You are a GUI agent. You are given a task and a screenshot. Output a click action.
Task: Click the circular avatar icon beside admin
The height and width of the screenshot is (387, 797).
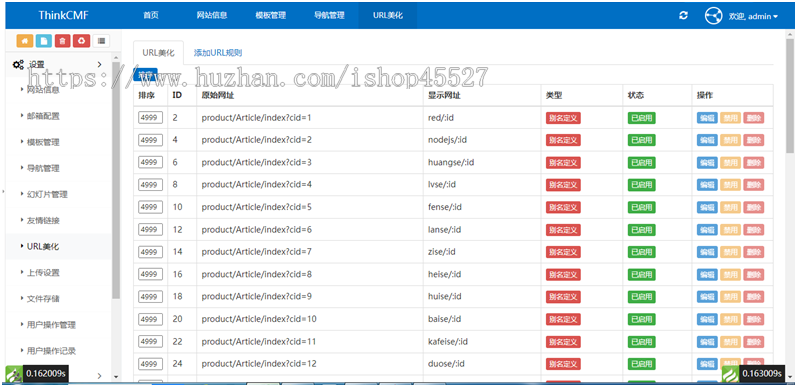(x=714, y=16)
